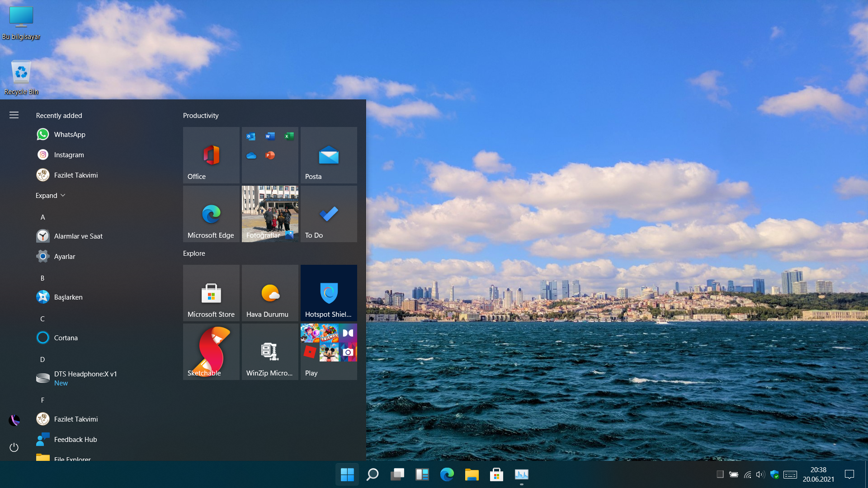The image size is (868, 488).
Task: Open the To Do tile
Action: coord(329,214)
